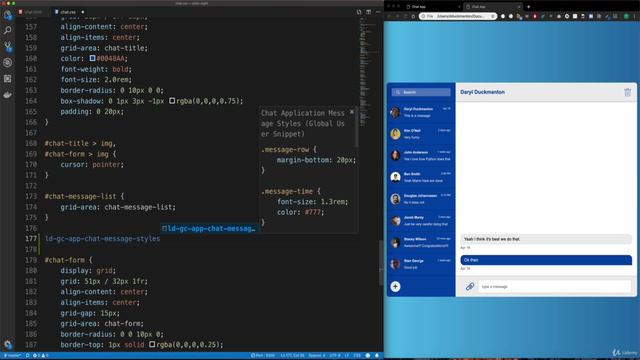Click errors and warnings count in status bar

pos(40,356)
